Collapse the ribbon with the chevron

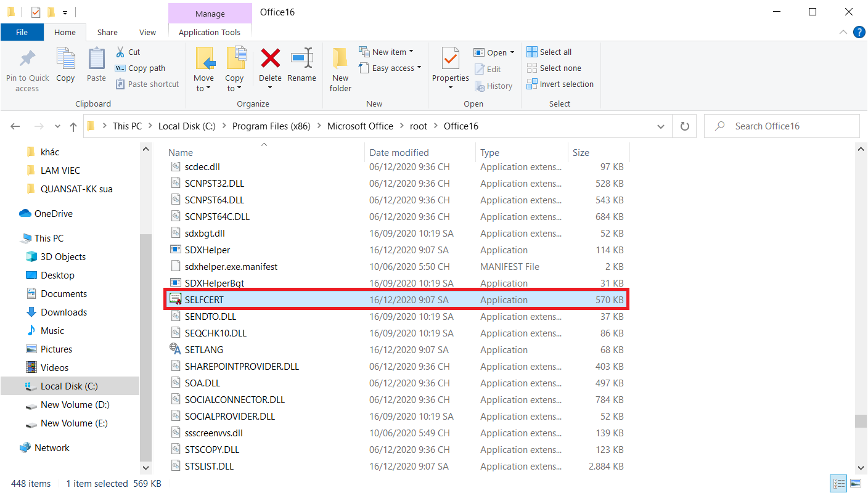click(x=843, y=32)
